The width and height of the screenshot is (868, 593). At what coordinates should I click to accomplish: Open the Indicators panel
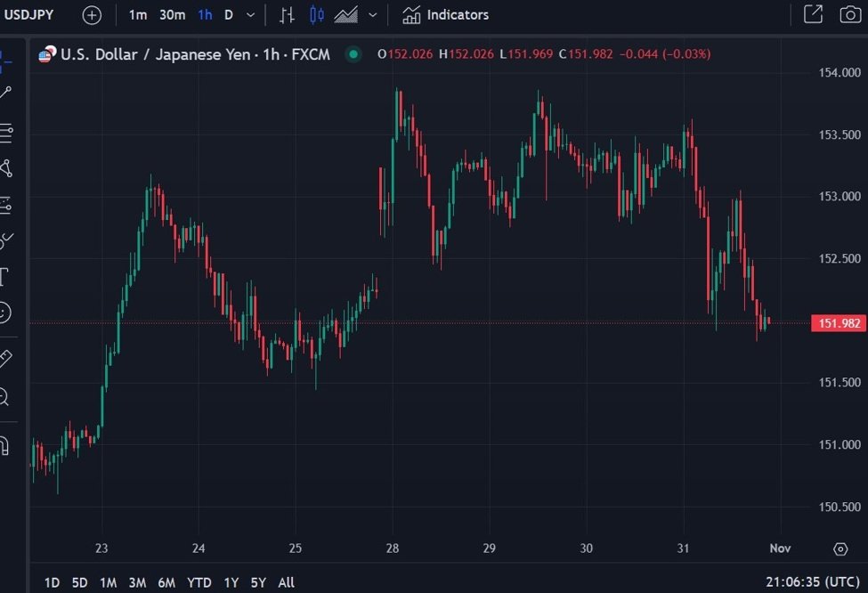pyautogui.click(x=445, y=15)
